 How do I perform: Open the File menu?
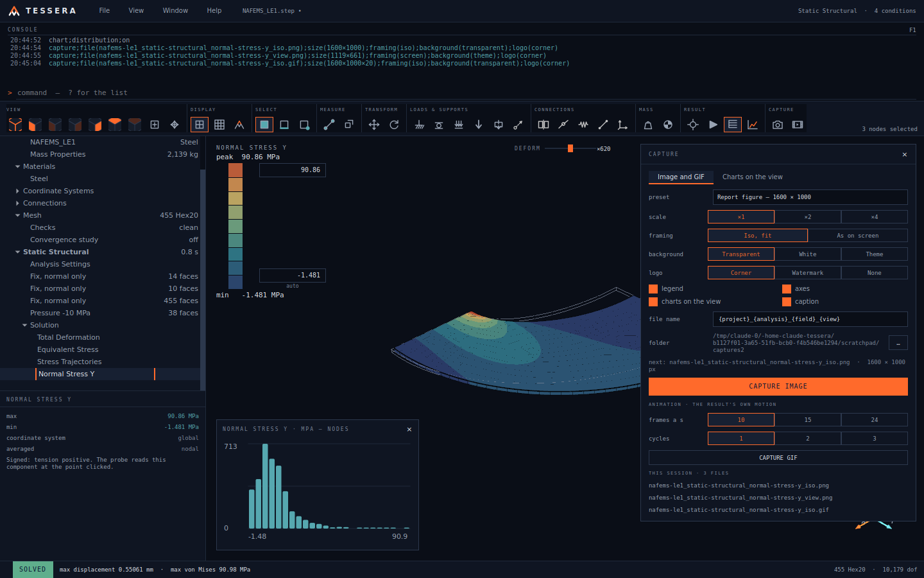[105, 10]
